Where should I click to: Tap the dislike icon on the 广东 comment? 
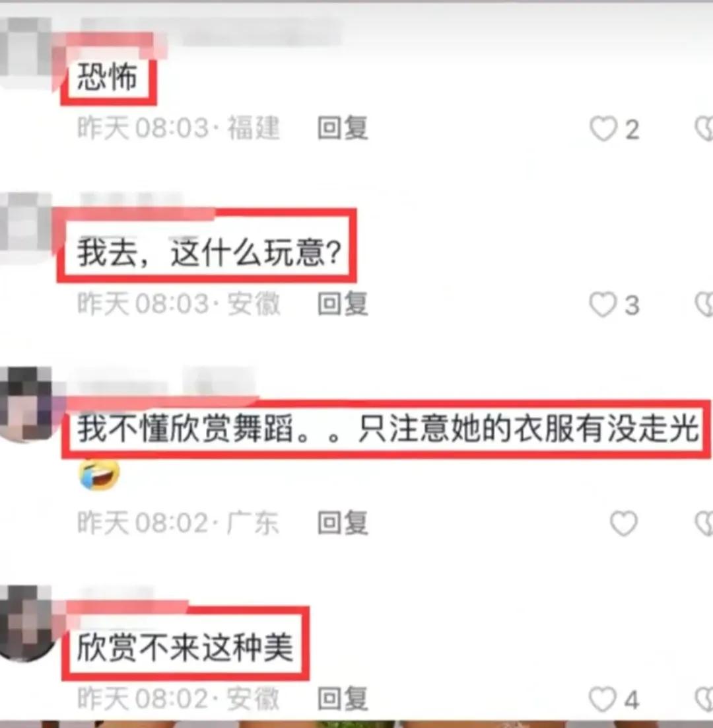[x=704, y=523]
